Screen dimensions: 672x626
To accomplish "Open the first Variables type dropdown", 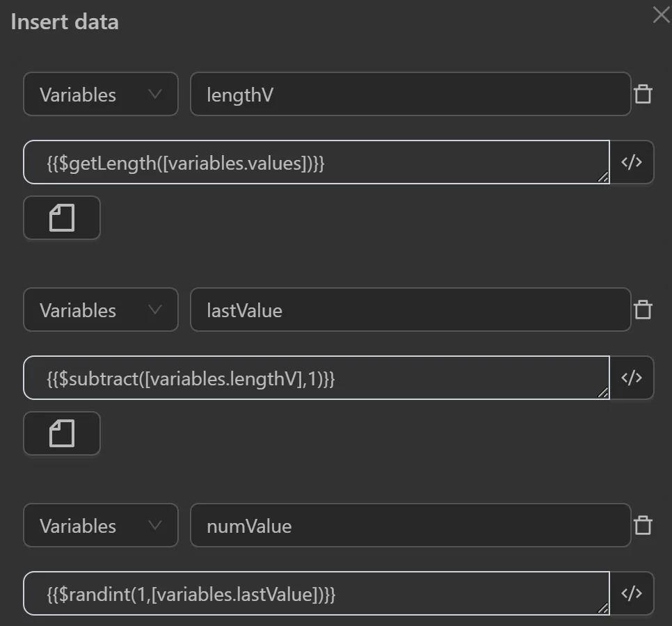I will 100,94.
